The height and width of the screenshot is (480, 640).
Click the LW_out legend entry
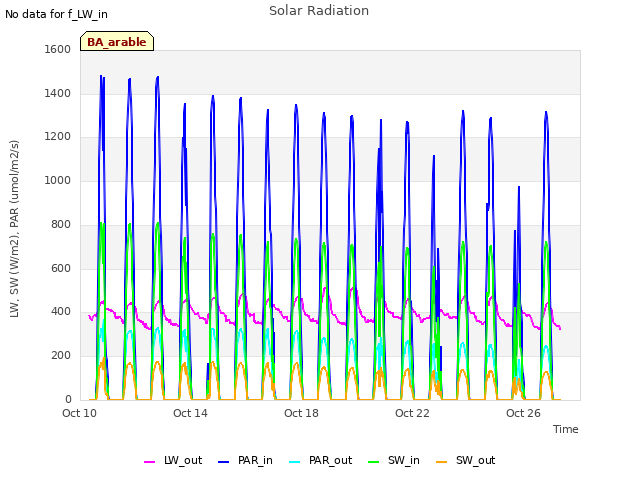(173, 461)
